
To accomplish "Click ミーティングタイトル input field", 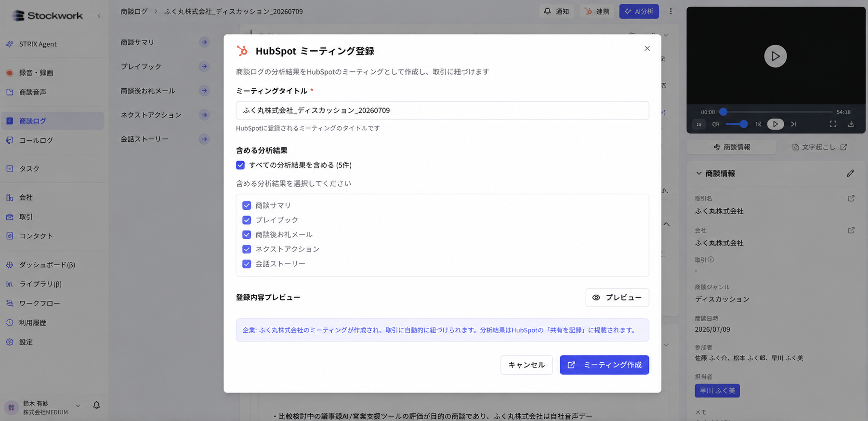I will tap(442, 110).
